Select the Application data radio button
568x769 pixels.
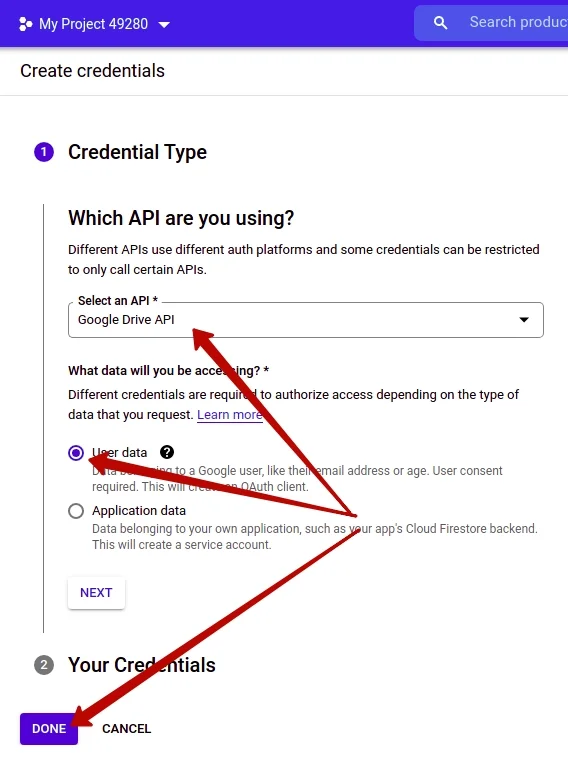coord(76,511)
